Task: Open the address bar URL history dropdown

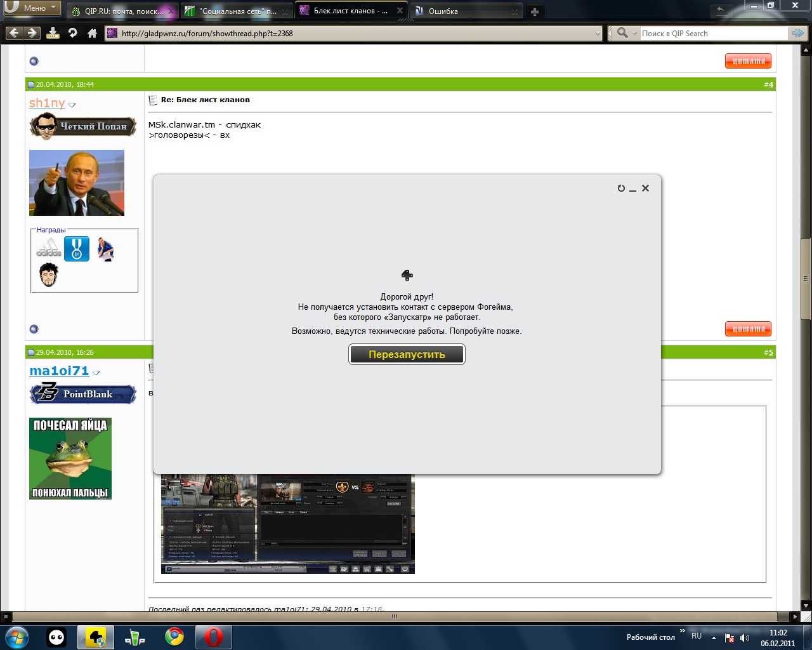Action: [597, 34]
